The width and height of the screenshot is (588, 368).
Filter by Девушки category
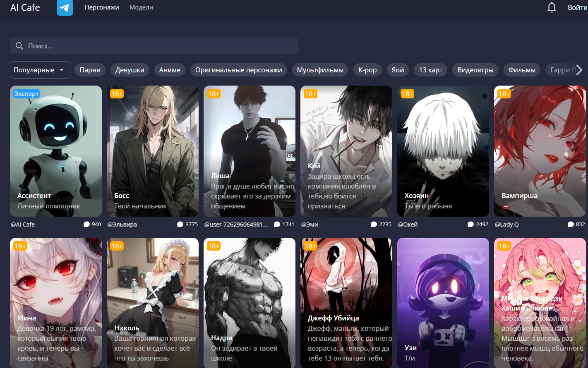tap(130, 70)
